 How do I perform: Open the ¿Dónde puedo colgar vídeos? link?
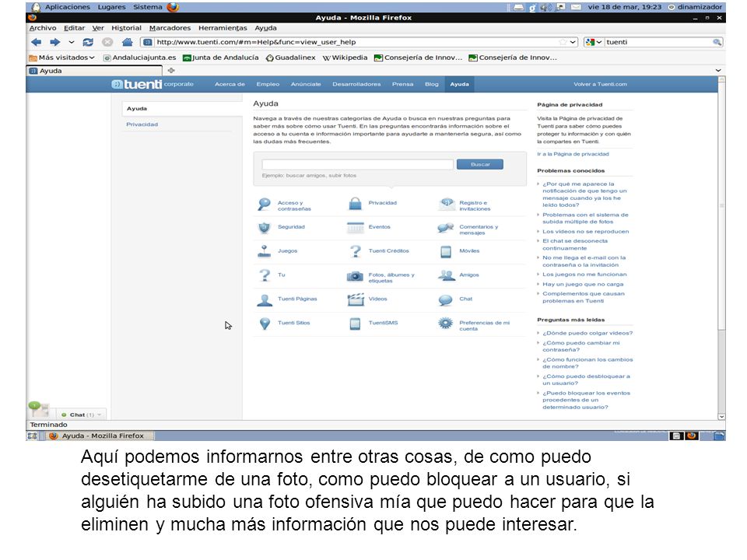point(587,333)
